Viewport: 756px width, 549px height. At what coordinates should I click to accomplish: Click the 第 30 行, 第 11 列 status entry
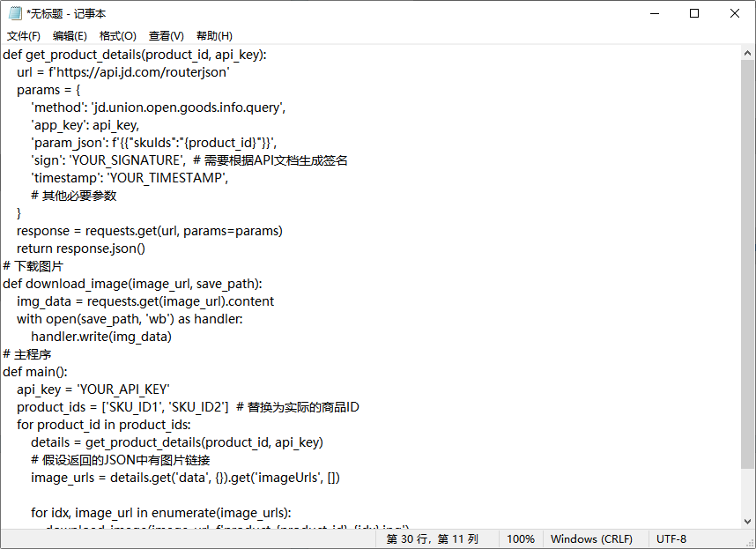point(432,539)
